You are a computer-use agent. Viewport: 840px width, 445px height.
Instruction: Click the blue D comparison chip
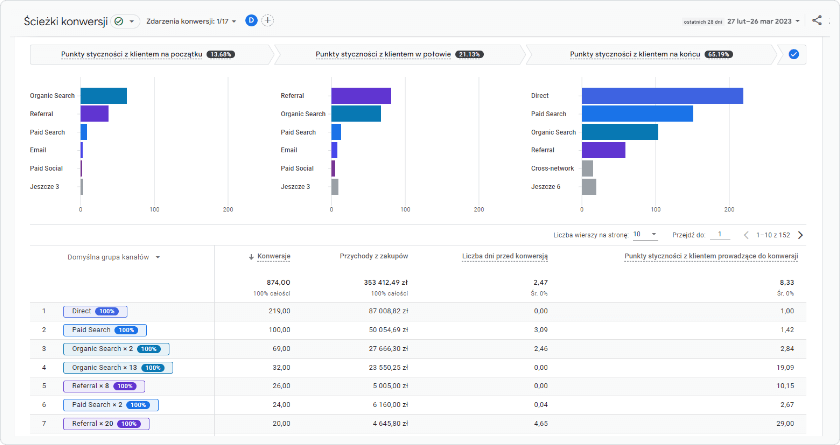[x=251, y=20]
